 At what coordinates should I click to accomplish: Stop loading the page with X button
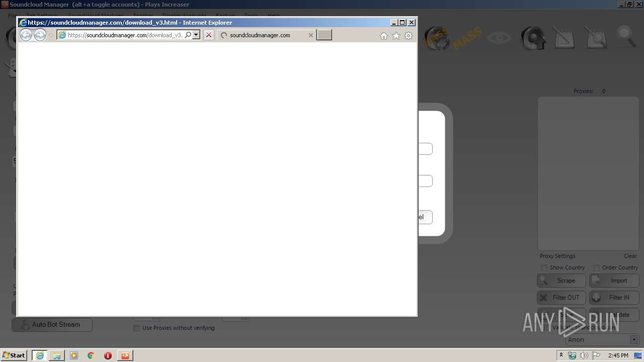[x=209, y=35]
